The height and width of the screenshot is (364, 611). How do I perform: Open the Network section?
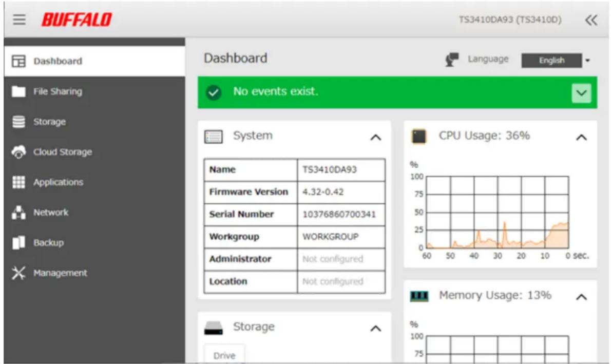pyautogui.click(x=94, y=213)
